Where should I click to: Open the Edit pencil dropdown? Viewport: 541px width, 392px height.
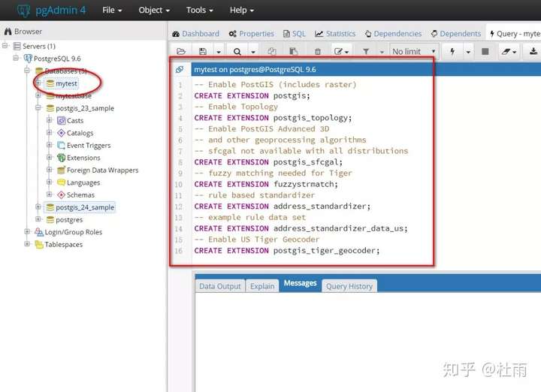tap(342, 51)
